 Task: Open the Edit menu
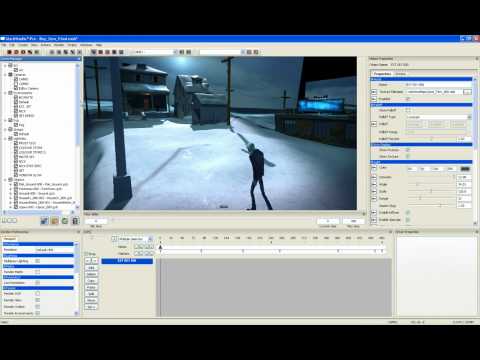click(x=12, y=45)
